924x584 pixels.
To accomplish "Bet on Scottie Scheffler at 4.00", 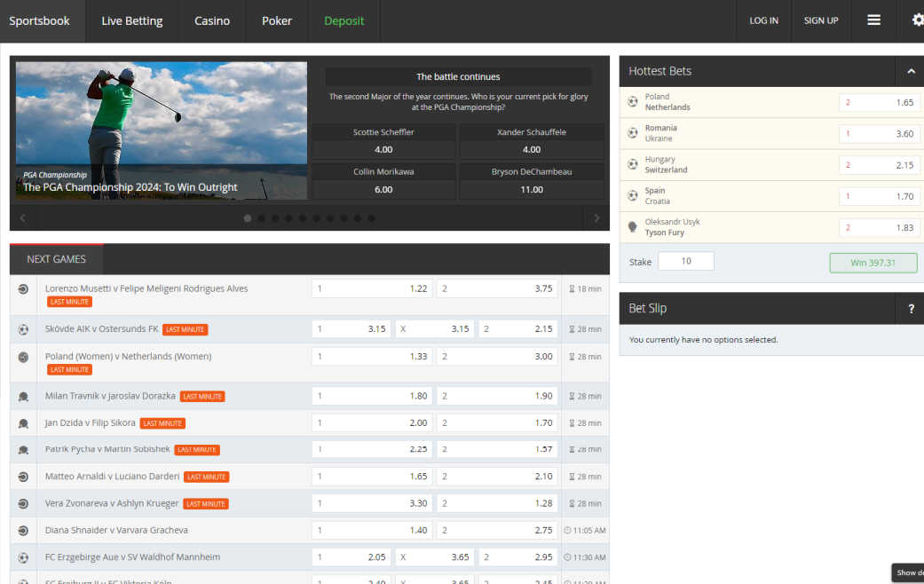I will coord(383,141).
